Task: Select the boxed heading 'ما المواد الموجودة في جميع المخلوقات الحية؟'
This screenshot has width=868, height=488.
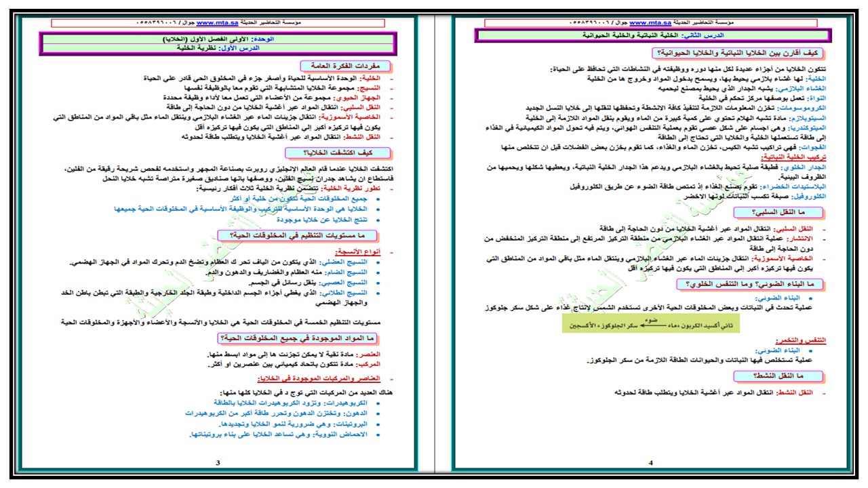Action: (298, 338)
